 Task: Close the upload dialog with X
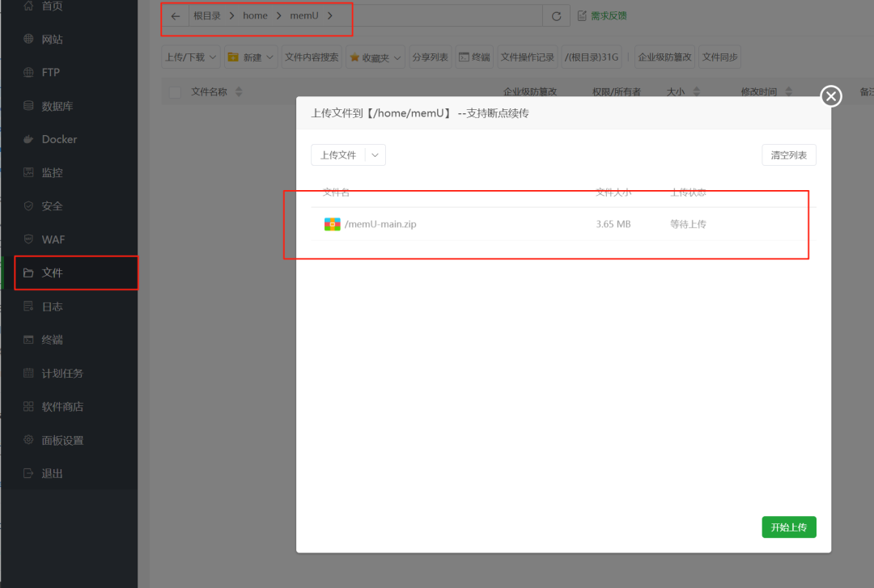[x=831, y=96]
